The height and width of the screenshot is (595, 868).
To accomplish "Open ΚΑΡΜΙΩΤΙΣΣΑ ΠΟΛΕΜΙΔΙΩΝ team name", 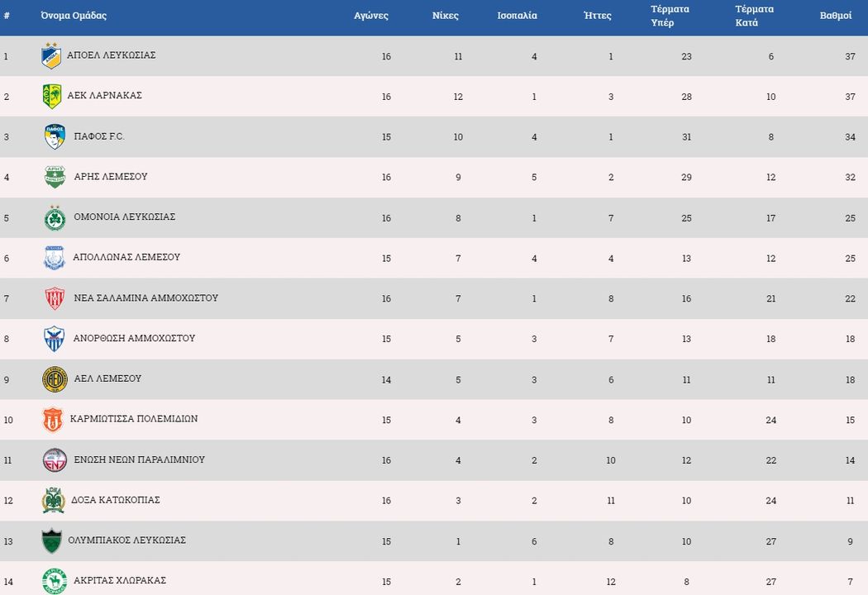I will coord(134,419).
